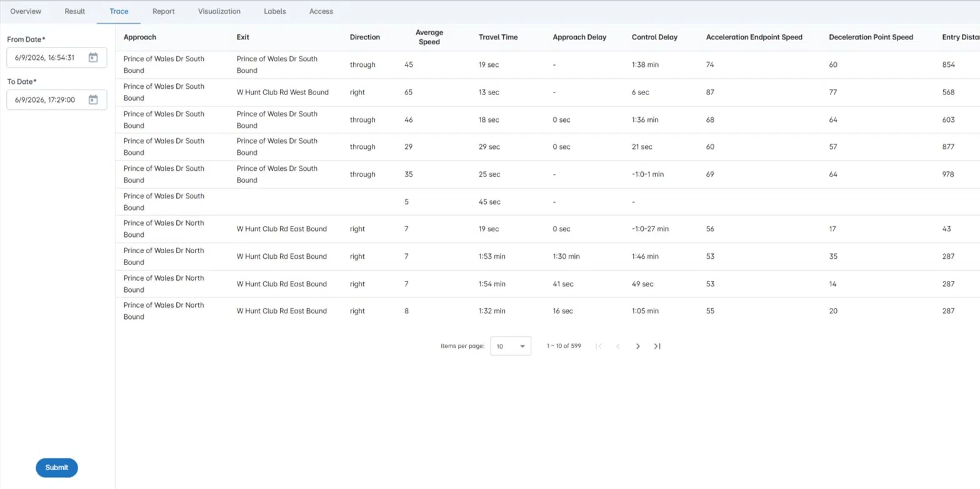Click the 1:38 min control delay cell
980x489 pixels.
[x=645, y=64]
